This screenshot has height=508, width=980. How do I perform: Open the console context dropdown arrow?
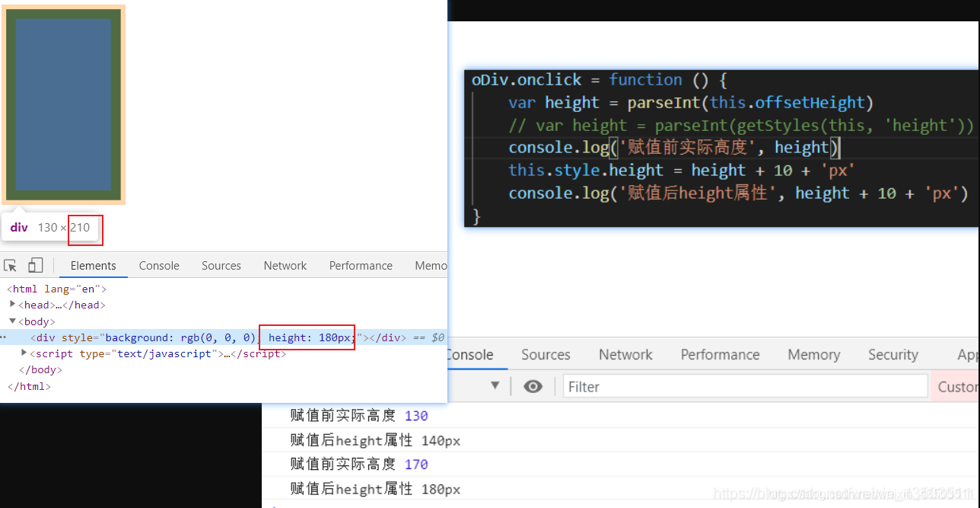[495, 386]
